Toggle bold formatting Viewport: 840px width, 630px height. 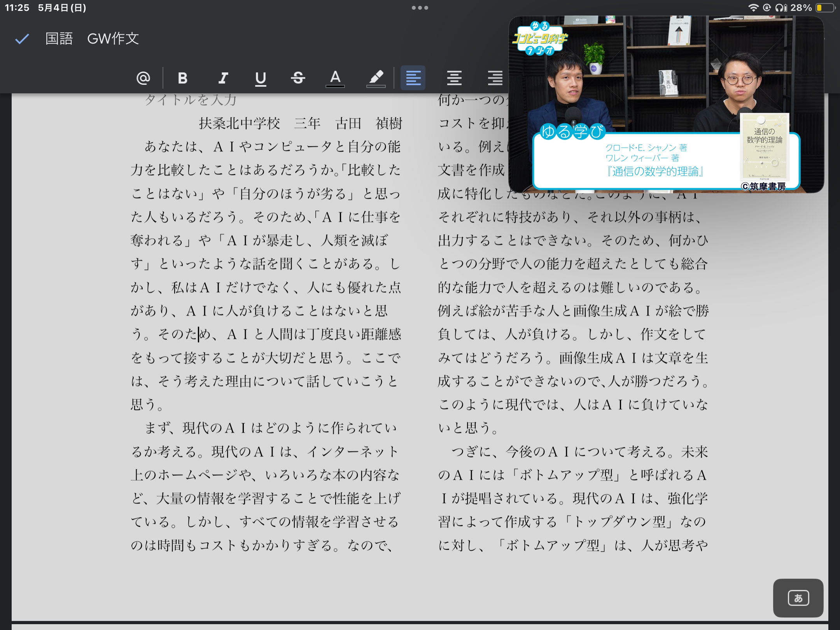click(x=182, y=78)
